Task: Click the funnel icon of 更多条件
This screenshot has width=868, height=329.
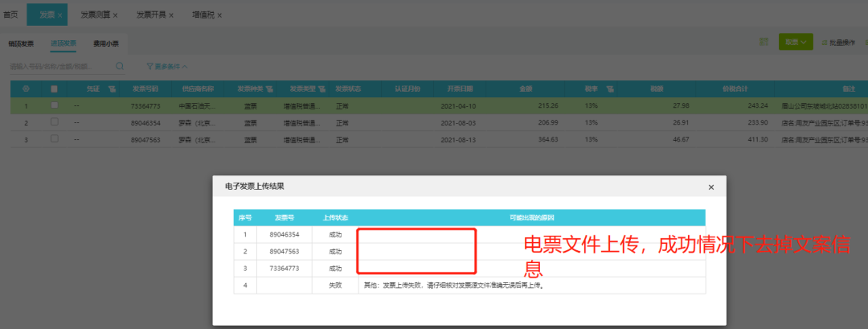Action: [x=149, y=67]
